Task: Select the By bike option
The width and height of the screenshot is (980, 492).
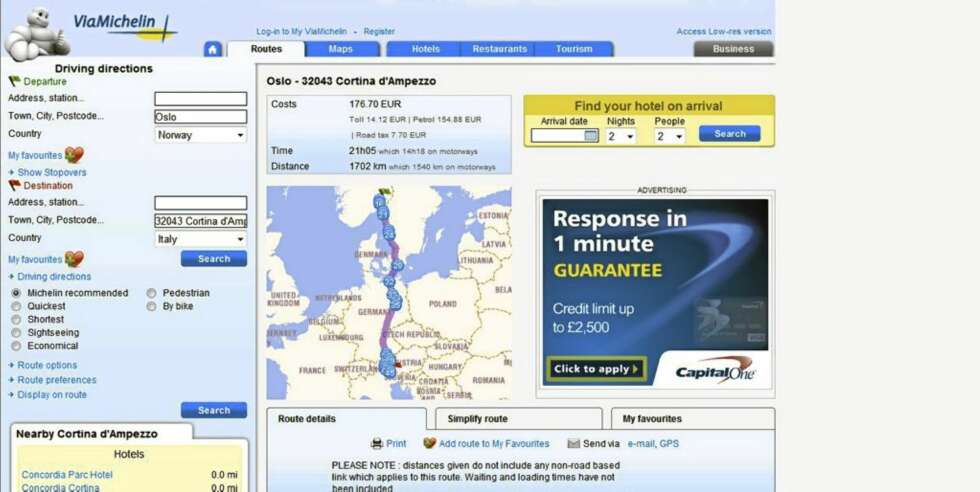Action: click(x=151, y=306)
